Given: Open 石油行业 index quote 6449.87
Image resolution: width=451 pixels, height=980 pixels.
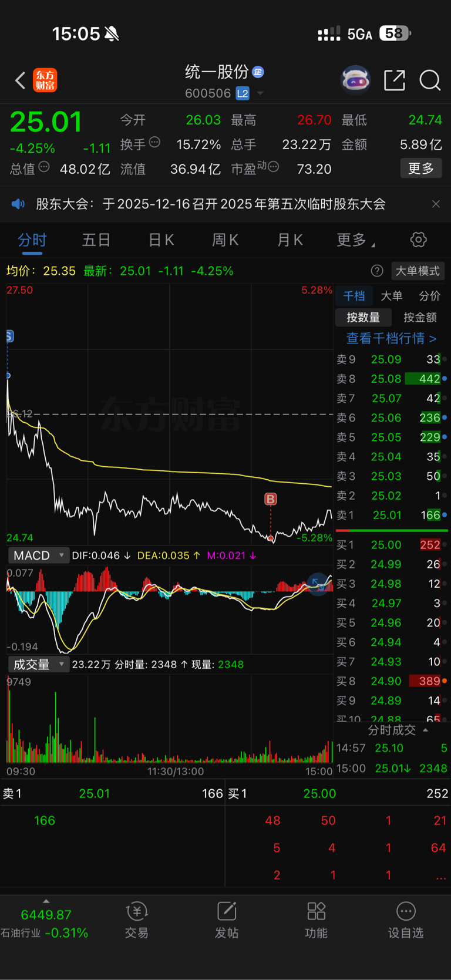Looking at the screenshot, I should pos(45,924).
